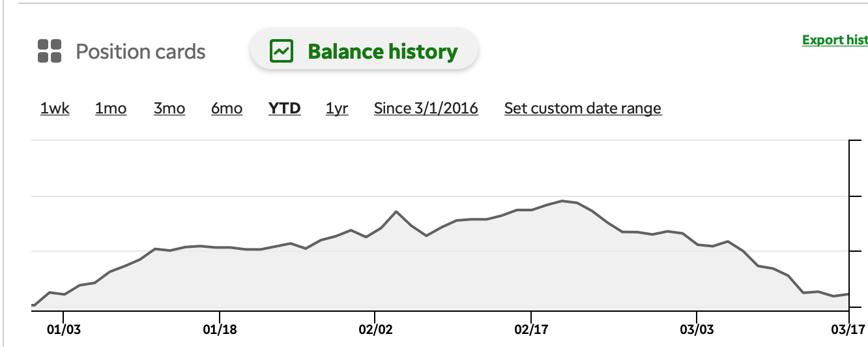
Task: Switch to the Position cards view
Action: tap(140, 52)
